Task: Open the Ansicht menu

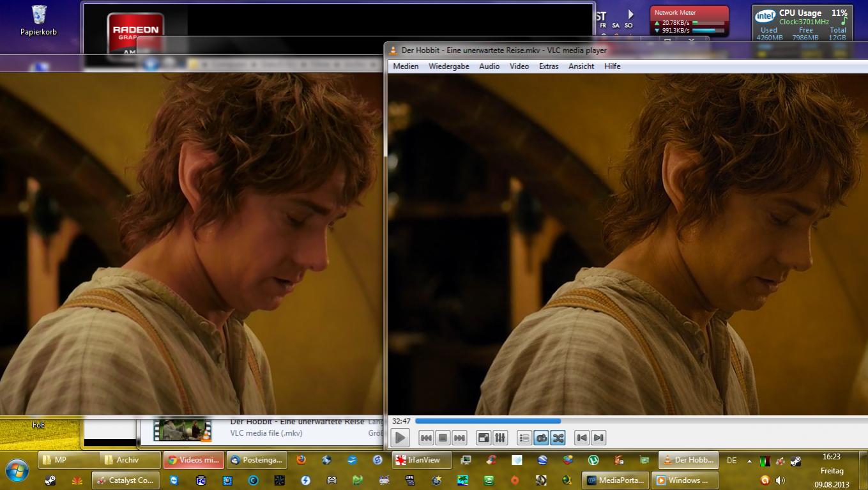Action: click(x=581, y=66)
